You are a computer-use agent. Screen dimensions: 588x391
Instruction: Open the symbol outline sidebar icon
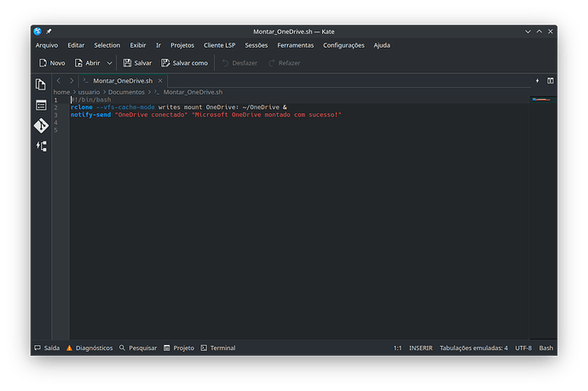(41, 147)
